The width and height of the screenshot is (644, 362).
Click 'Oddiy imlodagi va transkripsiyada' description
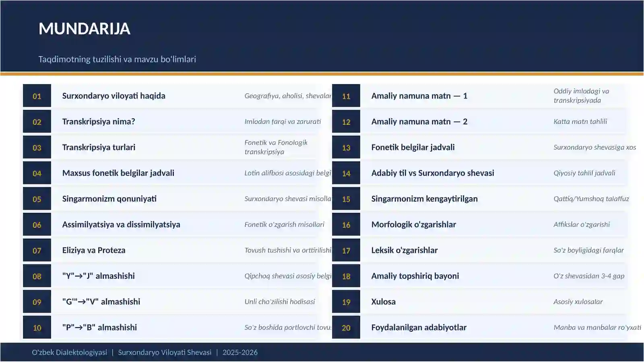pyautogui.click(x=581, y=96)
